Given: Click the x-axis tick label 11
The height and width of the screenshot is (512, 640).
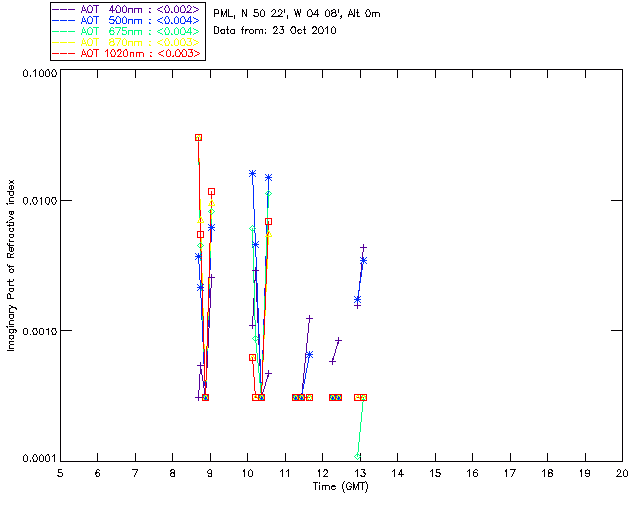Looking at the screenshot, I should pos(285,473).
